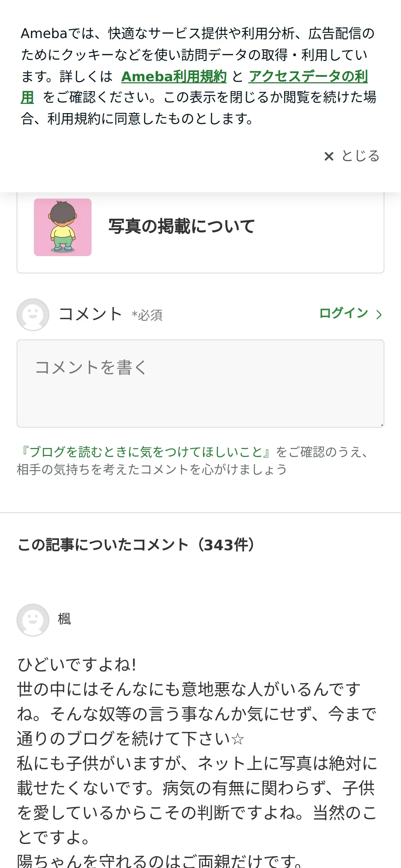This screenshot has height=868, width=401.
Task: Click the 相手の気持ちを考えたコメント reminder text
Action: 152,469
